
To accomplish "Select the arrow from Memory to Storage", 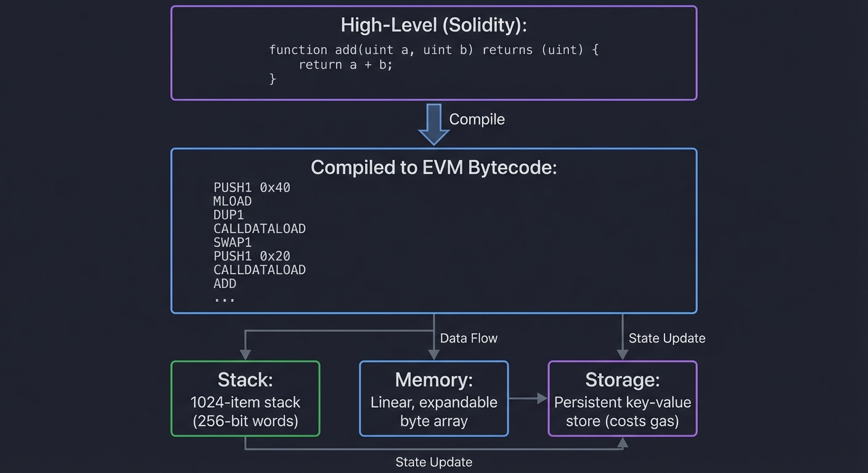I will tap(528, 398).
